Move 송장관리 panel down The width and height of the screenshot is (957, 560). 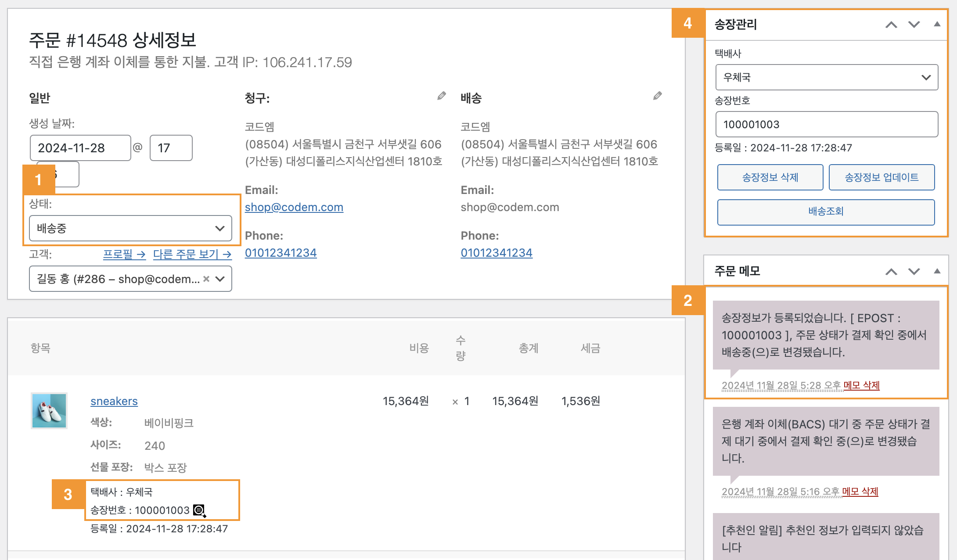914,25
